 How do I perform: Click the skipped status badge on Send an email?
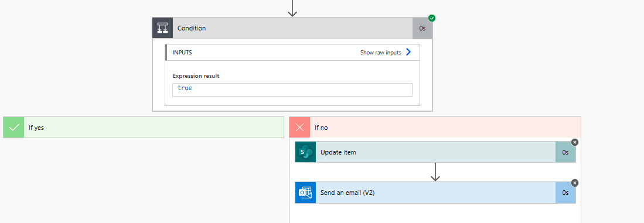coord(575,183)
